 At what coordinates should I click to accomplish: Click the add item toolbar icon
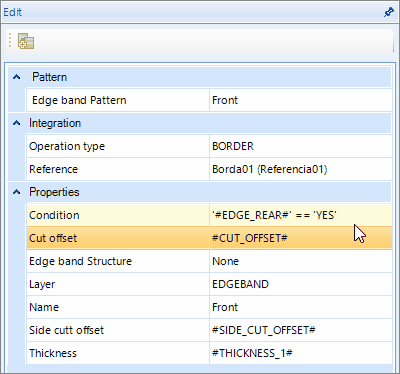[x=26, y=41]
